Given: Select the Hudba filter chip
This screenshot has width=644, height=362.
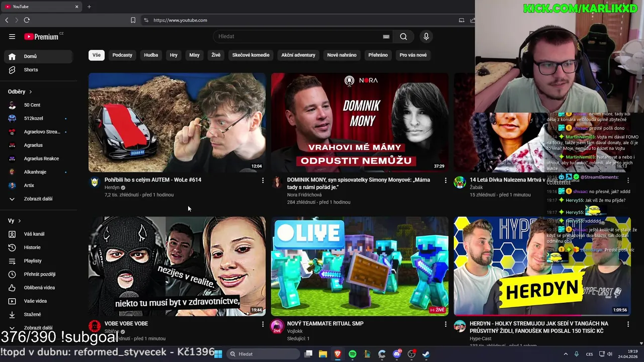Looking at the screenshot, I should coord(151,55).
